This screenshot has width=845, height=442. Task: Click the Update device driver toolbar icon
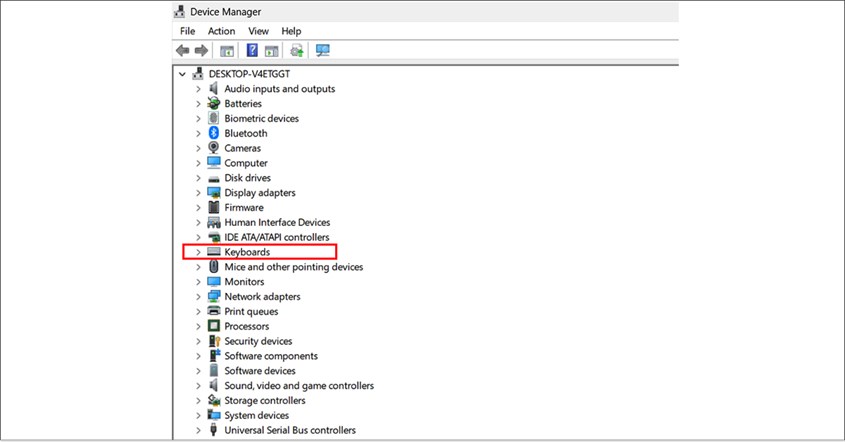296,51
